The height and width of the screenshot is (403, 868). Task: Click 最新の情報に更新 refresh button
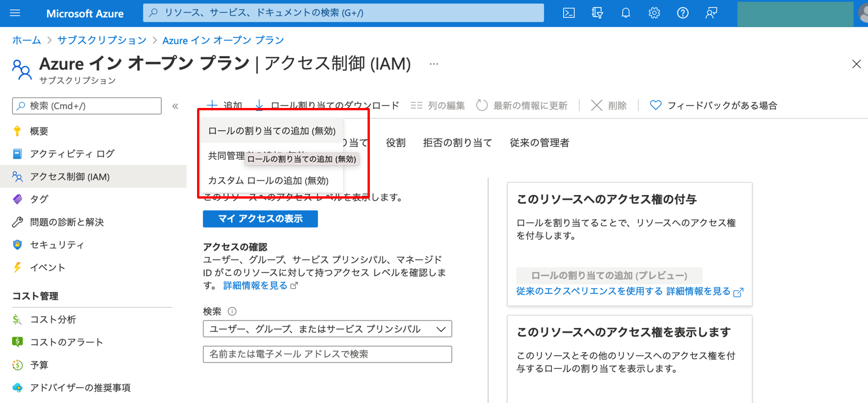click(522, 106)
